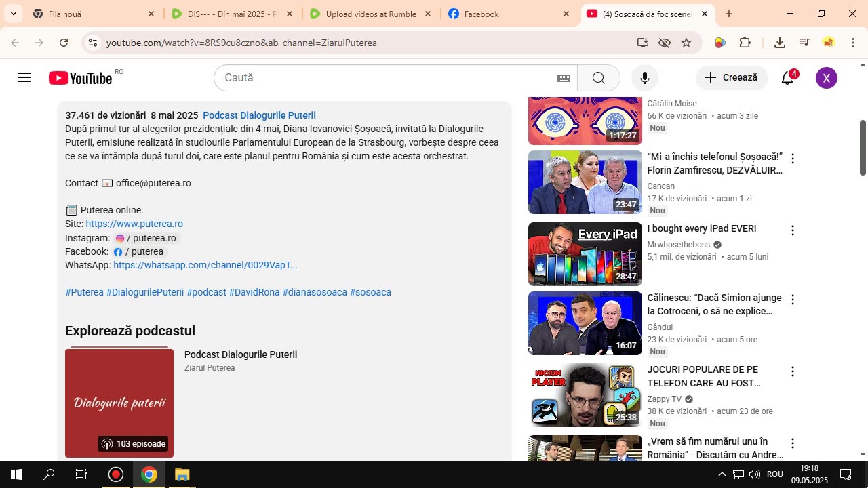Click the crossed-out eye icon in the address bar
This screenshot has width=868, height=488.
(x=665, y=43)
